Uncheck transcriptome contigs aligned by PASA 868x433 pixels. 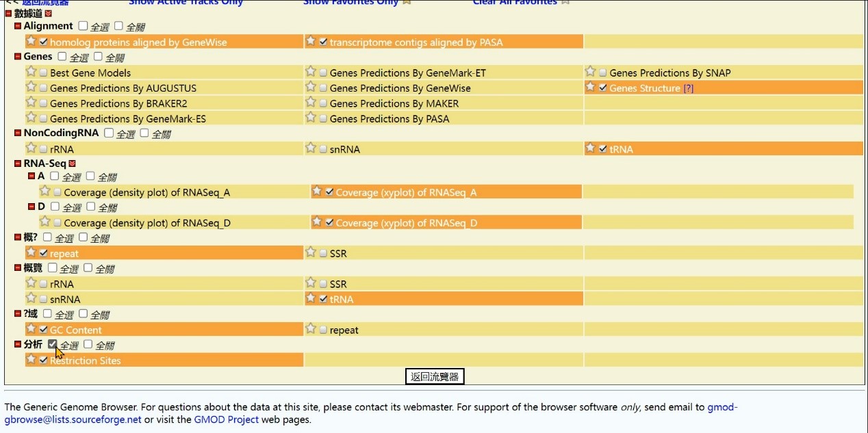click(x=323, y=42)
